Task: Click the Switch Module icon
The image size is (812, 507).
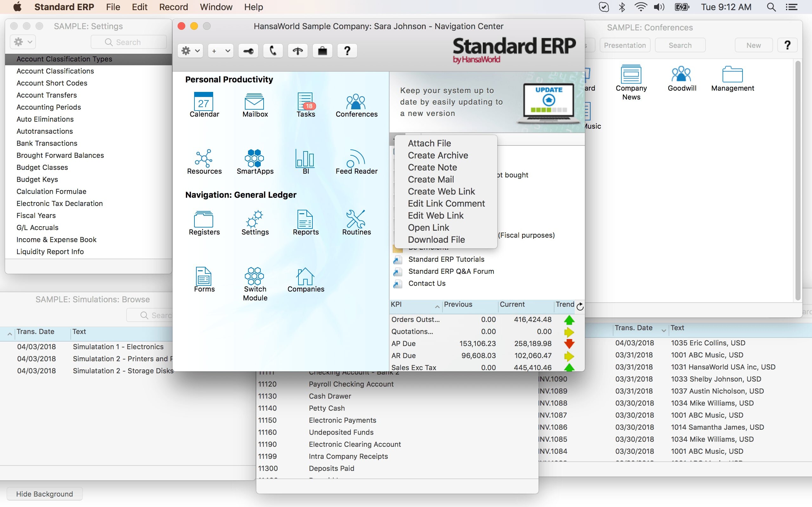Action: [255, 276]
